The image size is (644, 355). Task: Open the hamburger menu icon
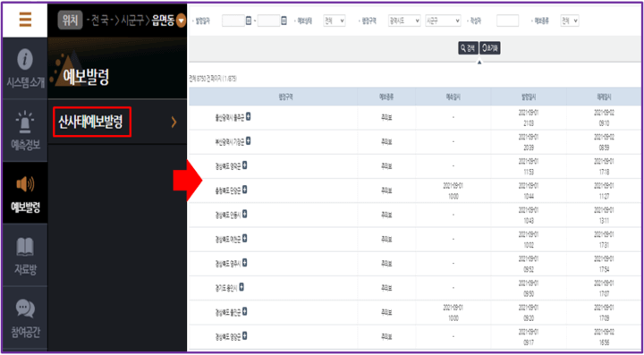click(25, 20)
